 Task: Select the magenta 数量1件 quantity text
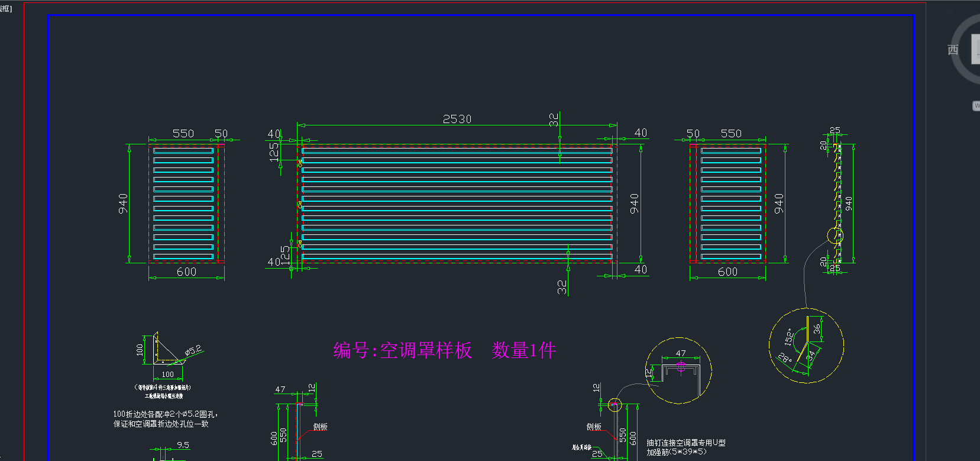pos(523,350)
